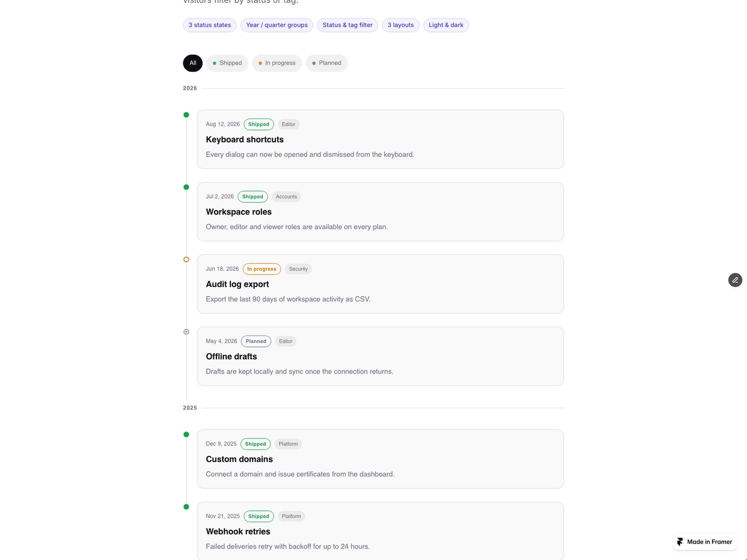This screenshot has width=747, height=560.
Task: Filter timeline by Planned status
Action: click(x=327, y=63)
